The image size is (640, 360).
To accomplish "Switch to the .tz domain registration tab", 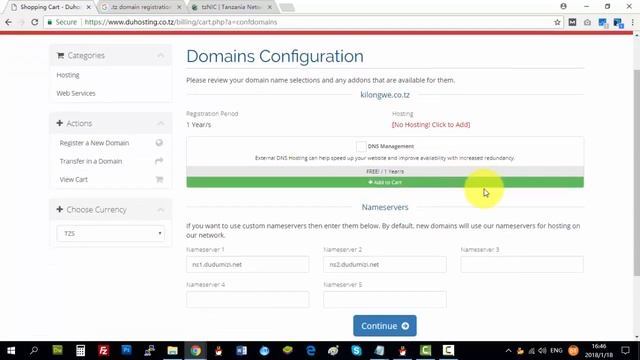I will [x=141, y=7].
